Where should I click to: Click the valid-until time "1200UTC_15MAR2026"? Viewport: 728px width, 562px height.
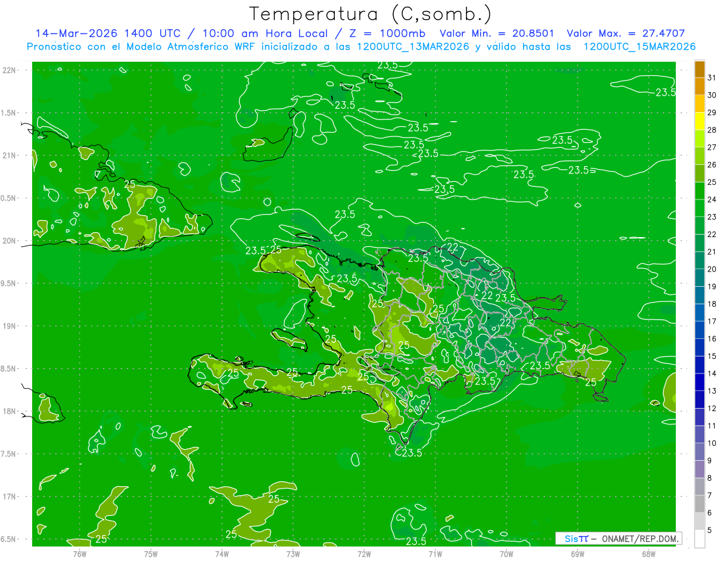click(639, 46)
